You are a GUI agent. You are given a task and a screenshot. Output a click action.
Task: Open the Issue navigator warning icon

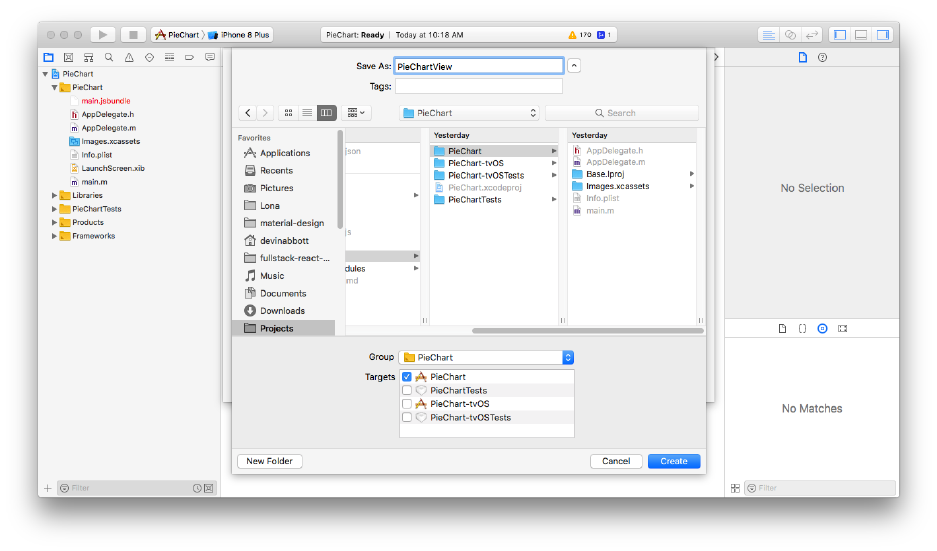click(129, 57)
